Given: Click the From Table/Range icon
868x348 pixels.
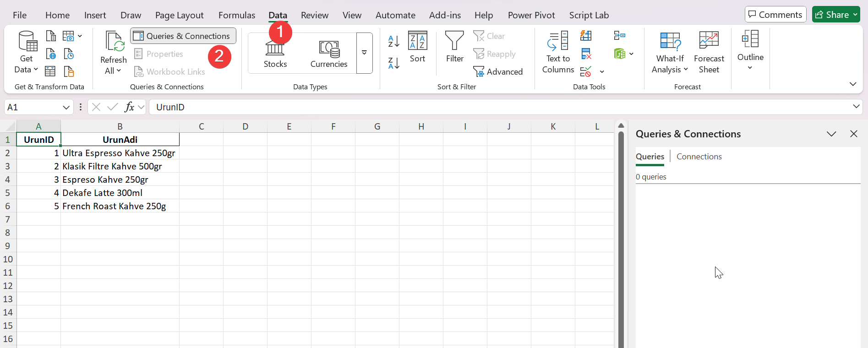Looking at the screenshot, I should click(x=50, y=71).
